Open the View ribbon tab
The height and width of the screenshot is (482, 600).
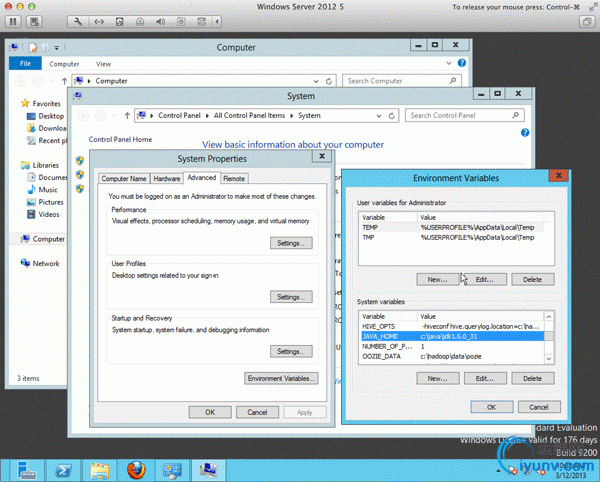pos(103,64)
